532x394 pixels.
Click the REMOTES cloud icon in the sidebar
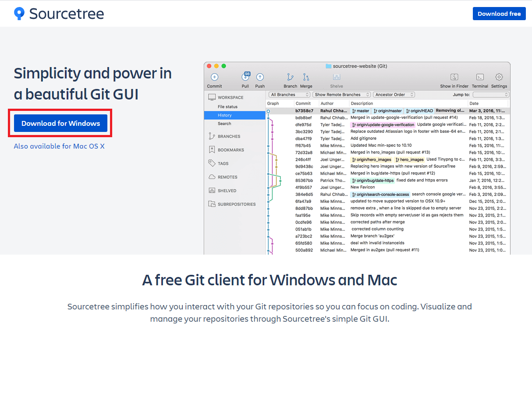[212, 177]
